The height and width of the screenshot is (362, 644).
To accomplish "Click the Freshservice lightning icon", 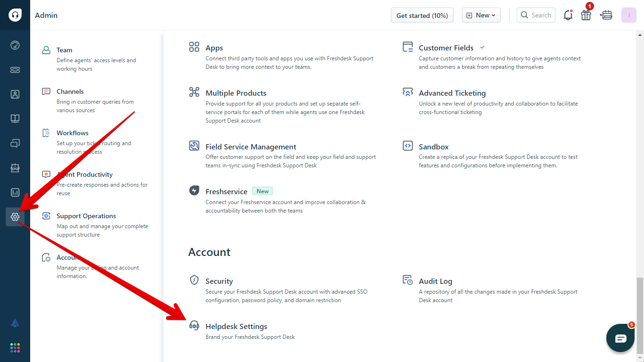I will click(x=194, y=190).
